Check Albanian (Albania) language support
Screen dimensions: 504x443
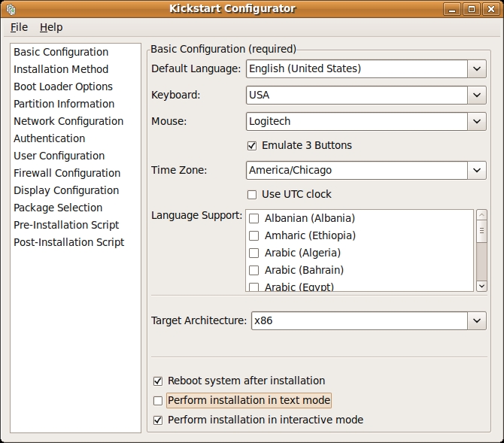[x=254, y=218]
